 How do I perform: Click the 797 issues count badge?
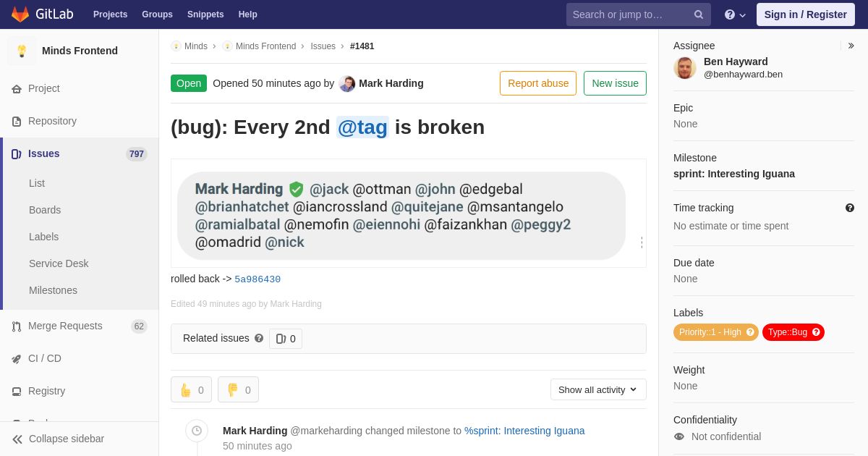click(137, 154)
